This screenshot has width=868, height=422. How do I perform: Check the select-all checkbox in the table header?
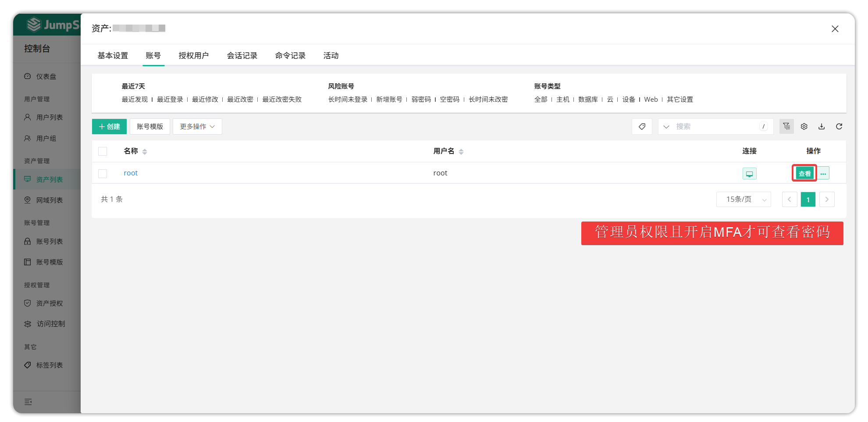(103, 151)
